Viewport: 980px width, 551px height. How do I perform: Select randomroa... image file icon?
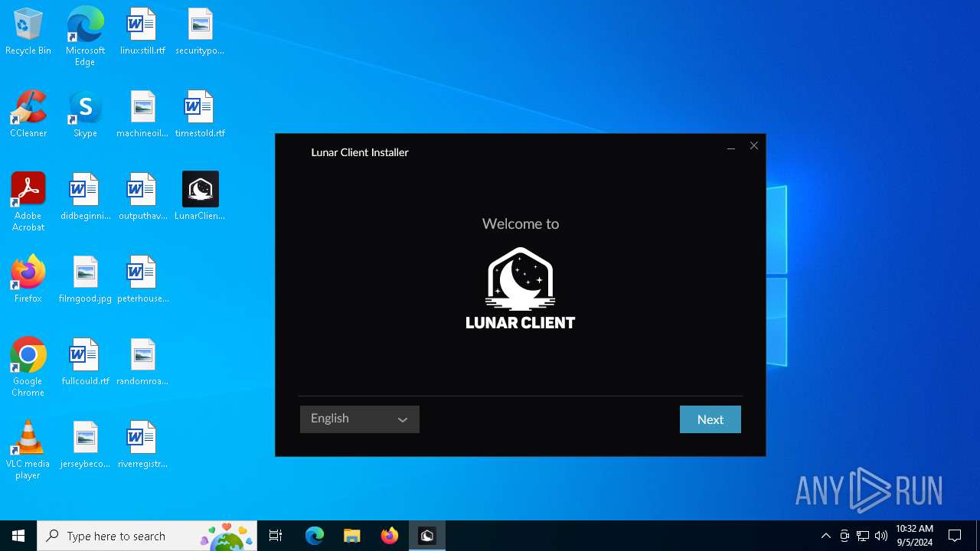(x=142, y=362)
